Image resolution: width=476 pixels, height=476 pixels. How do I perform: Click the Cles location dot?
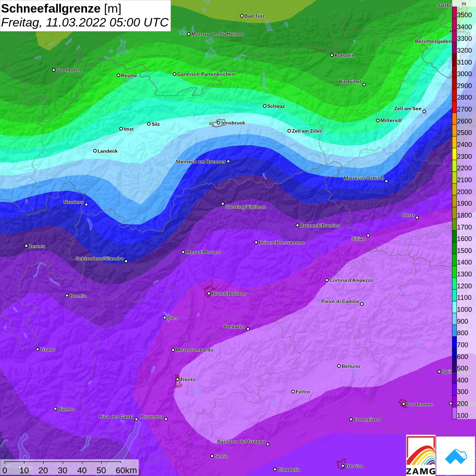click(165, 318)
